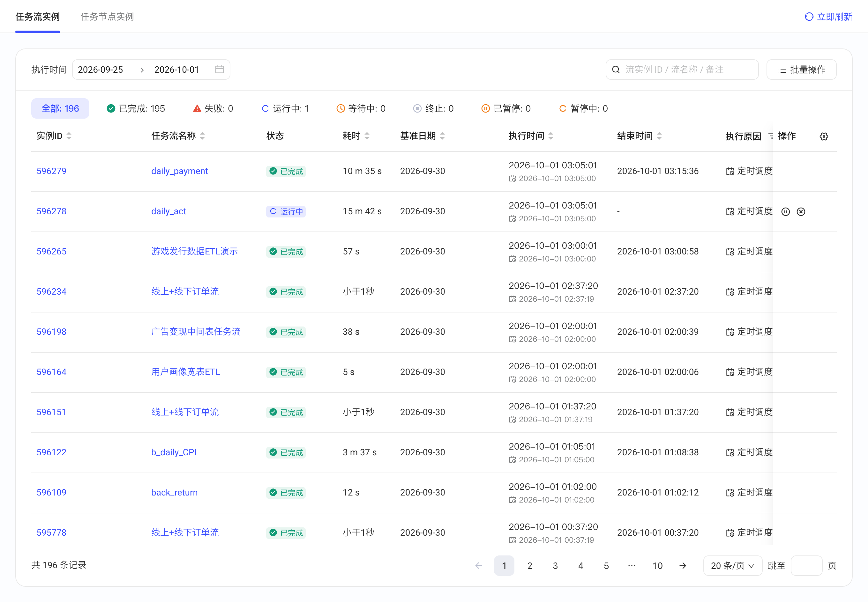This screenshot has width=868, height=602.
Task: Open instance 596198
Action: [x=51, y=332]
